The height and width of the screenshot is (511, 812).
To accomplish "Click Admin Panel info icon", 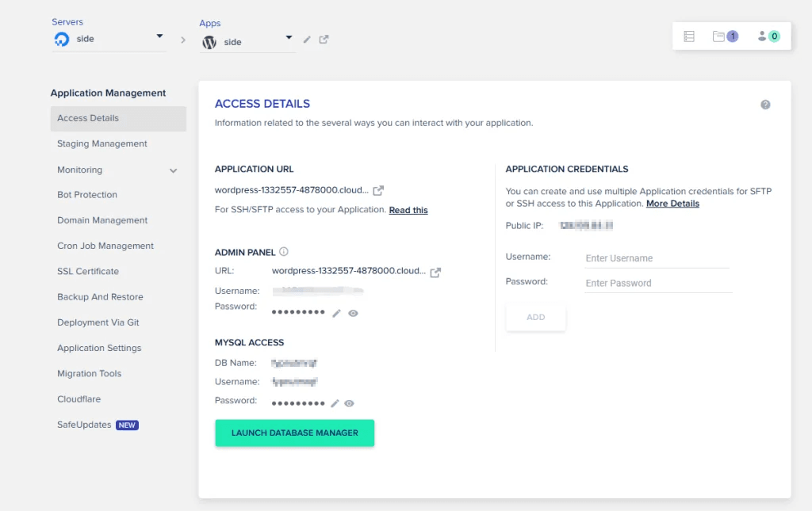I will [284, 252].
